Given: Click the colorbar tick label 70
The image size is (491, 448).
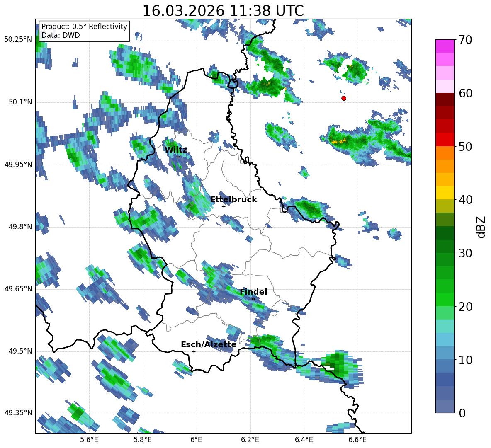Looking at the screenshot, I should click(465, 40).
